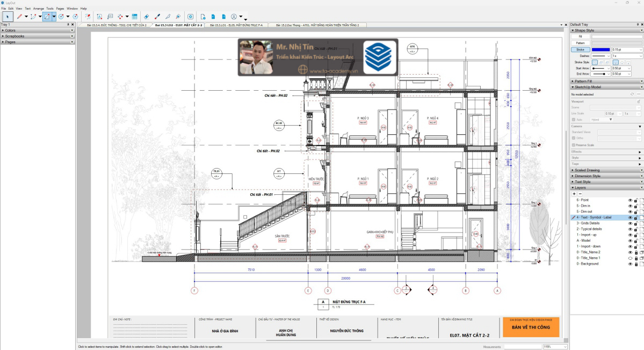Go to the previous page icon

click(x=213, y=17)
